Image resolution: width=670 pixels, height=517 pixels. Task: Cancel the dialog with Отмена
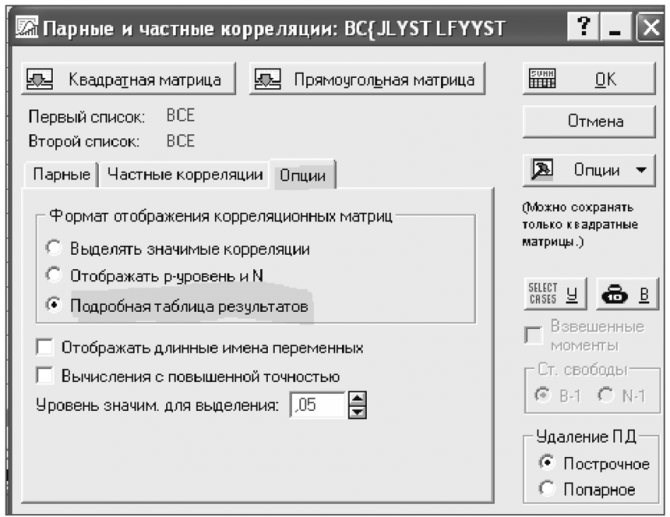589,122
